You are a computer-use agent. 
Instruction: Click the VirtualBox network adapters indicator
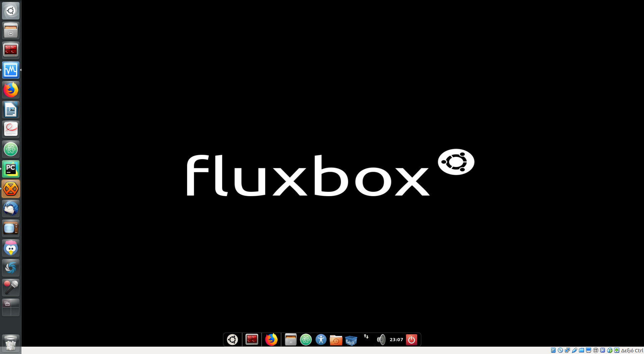[568, 350]
